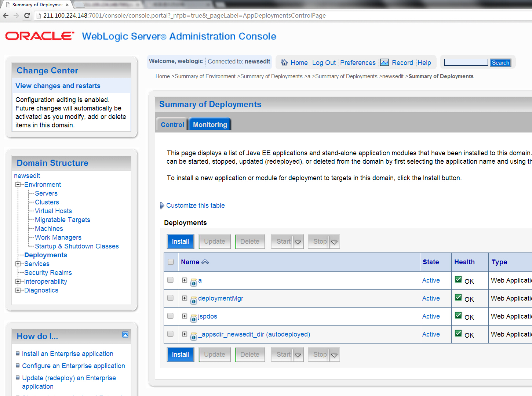Click the web app icon beside jspdos
The width and height of the screenshot is (532, 396).
click(194, 319)
